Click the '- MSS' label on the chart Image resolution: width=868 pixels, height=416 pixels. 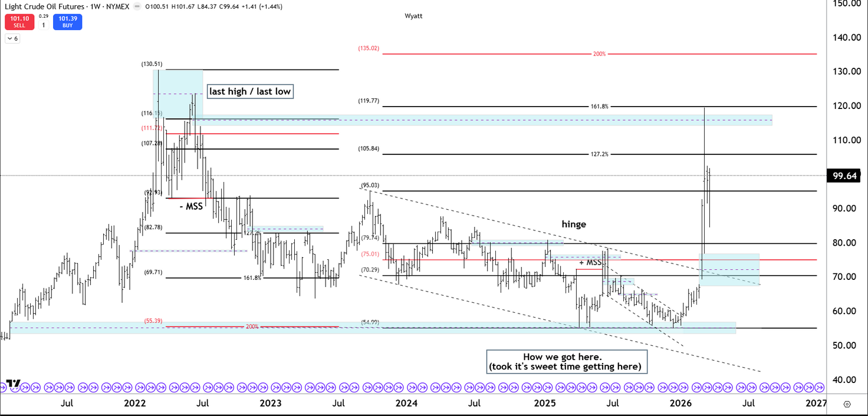coord(190,207)
